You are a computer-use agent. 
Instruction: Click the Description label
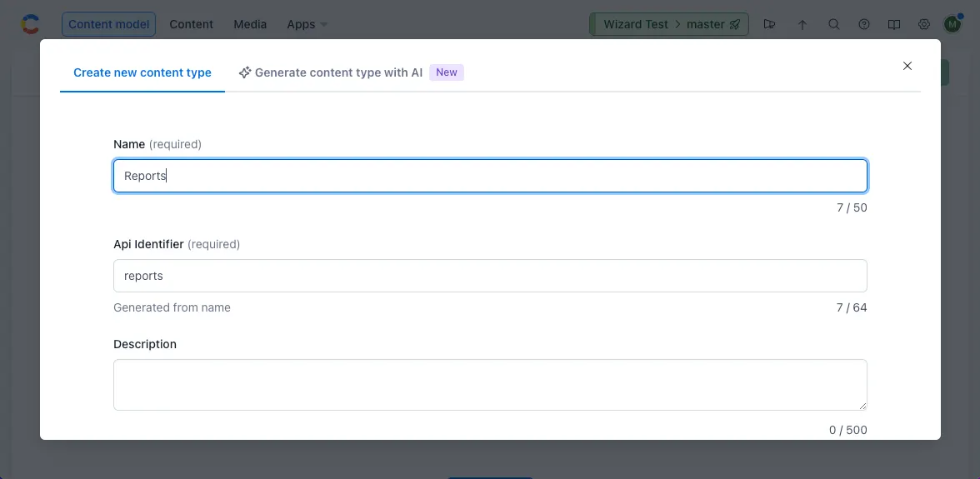point(145,344)
